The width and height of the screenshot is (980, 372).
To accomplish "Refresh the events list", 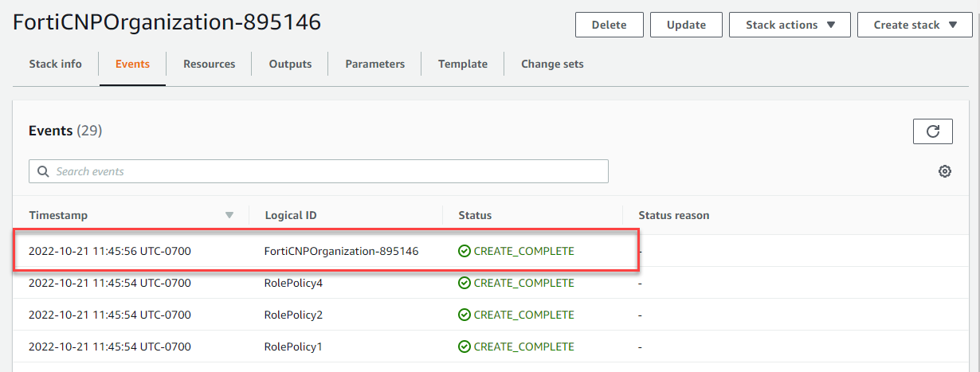I will [x=932, y=131].
